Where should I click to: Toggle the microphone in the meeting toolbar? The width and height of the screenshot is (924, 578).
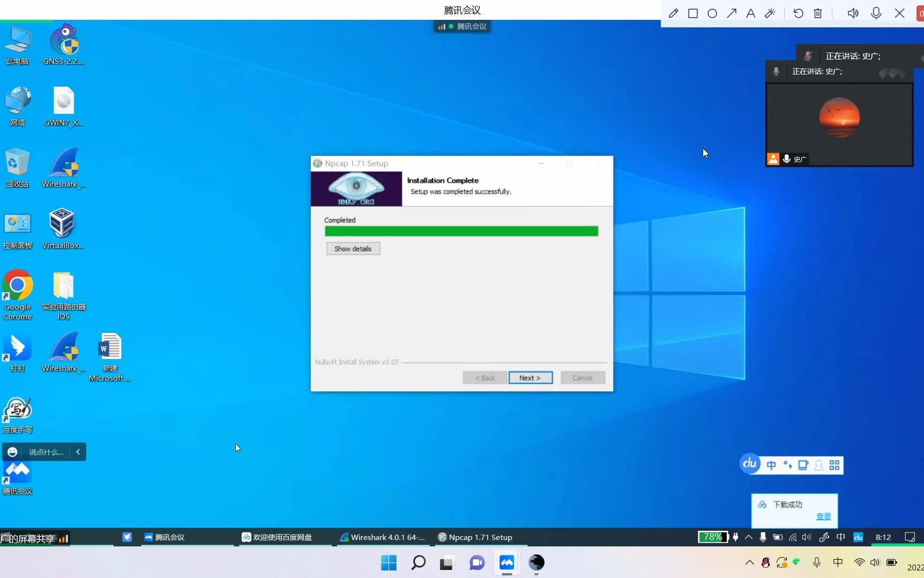pyautogui.click(x=876, y=13)
